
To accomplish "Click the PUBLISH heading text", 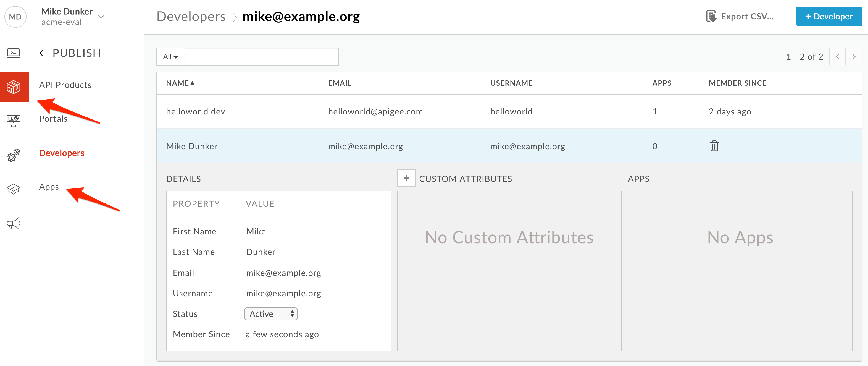I will click(77, 53).
